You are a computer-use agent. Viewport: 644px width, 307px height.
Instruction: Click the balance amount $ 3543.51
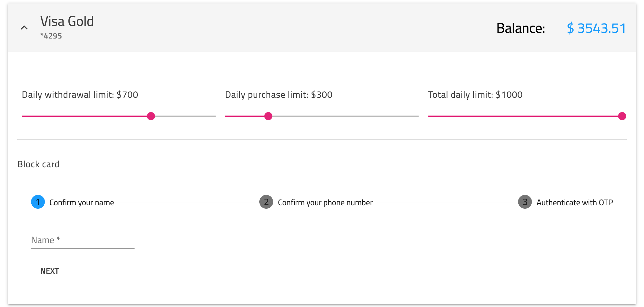(596, 28)
